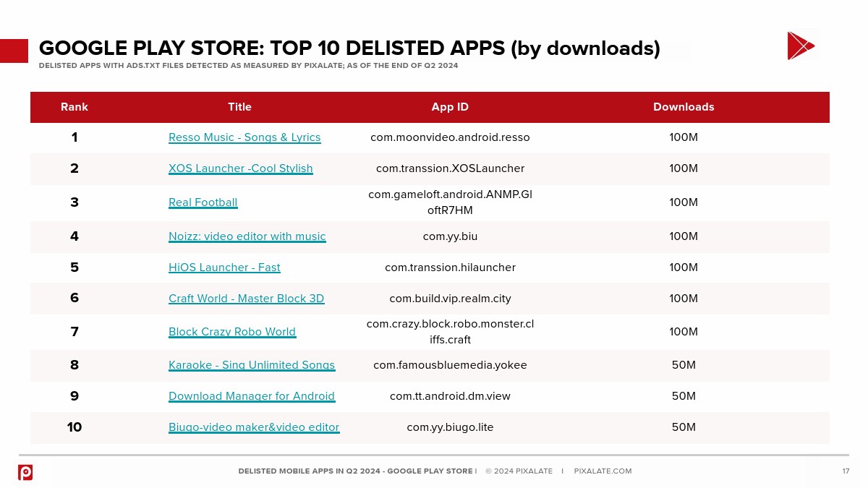
Task: Select the App ID column header
Action: tap(450, 107)
